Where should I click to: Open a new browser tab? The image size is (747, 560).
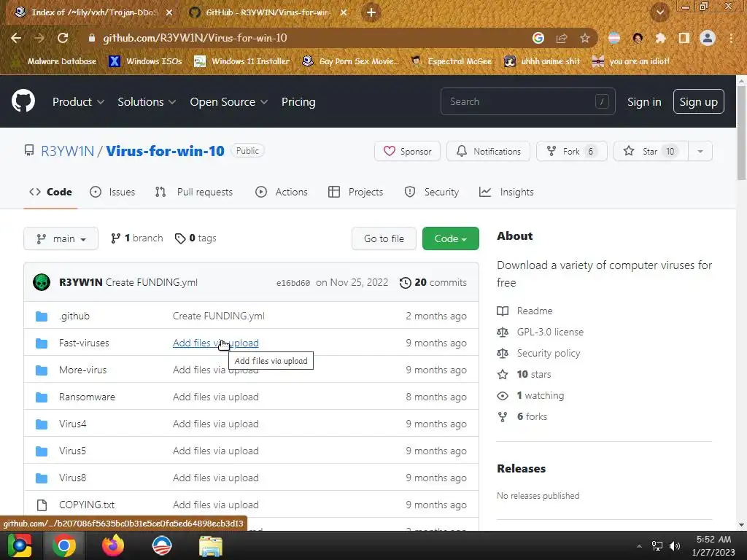371,12
